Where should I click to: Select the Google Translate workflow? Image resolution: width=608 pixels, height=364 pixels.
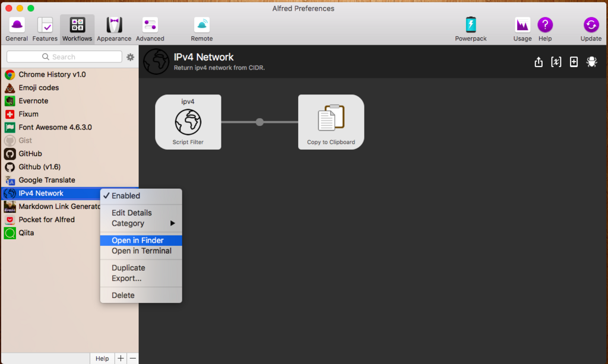[x=70, y=180]
